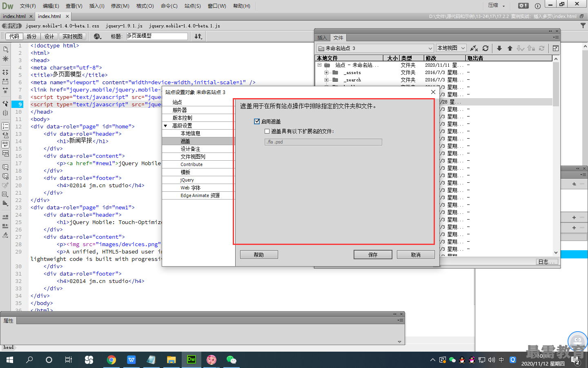Image resolution: width=588 pixels, height=368 pixels.
Task: Open the 文件(F) menu
Action: (x=28, y=6)
